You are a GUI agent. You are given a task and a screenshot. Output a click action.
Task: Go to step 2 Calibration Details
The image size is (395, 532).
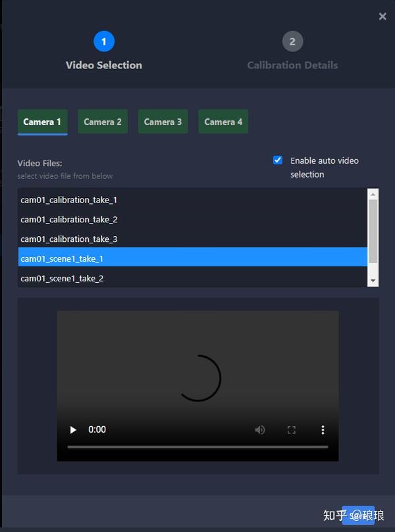(292, 41)
